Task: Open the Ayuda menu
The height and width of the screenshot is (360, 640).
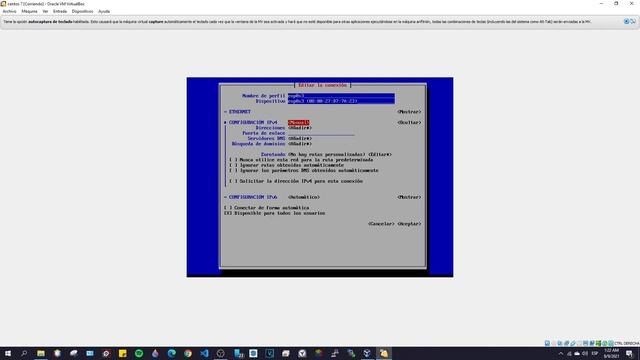Action: 104,11
